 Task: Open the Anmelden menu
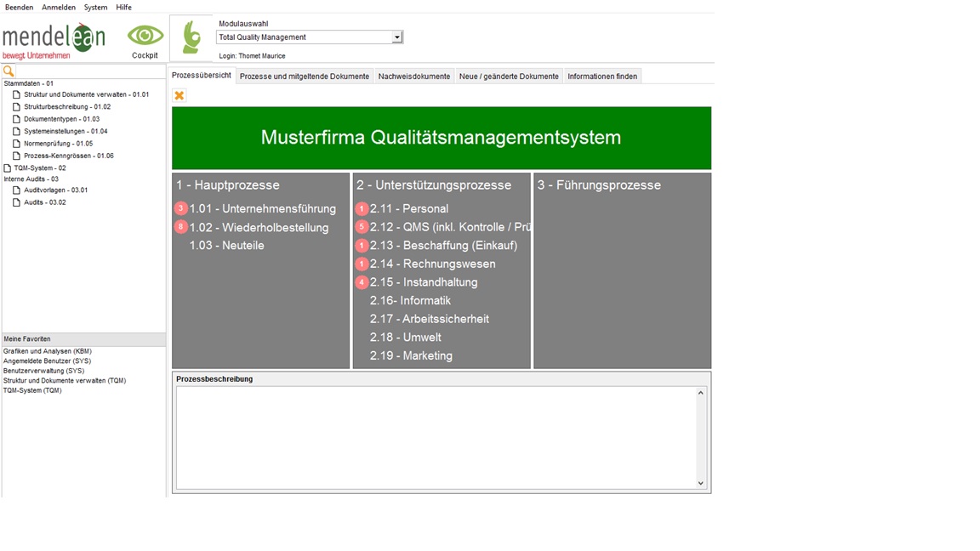pyautogui.click(x=59, y=8)
